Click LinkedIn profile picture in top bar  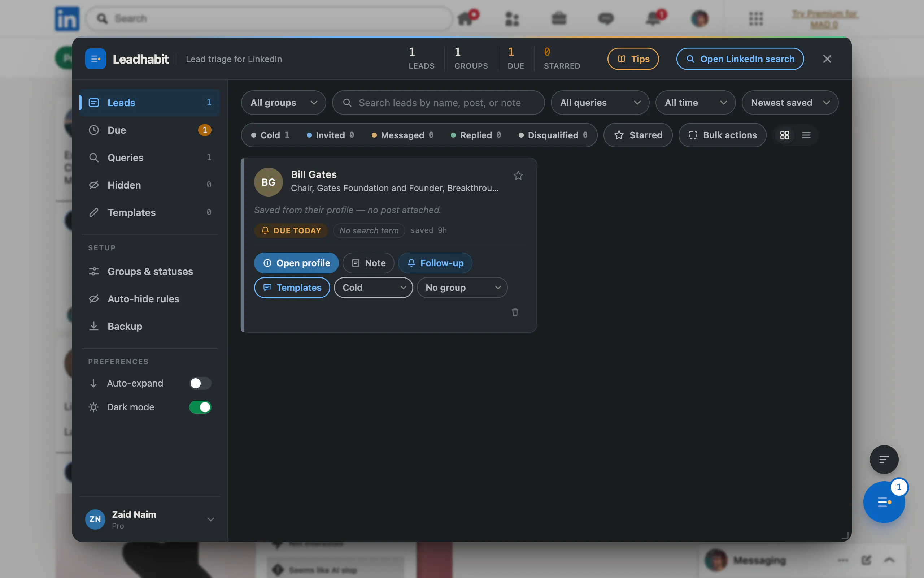point(699,18)
